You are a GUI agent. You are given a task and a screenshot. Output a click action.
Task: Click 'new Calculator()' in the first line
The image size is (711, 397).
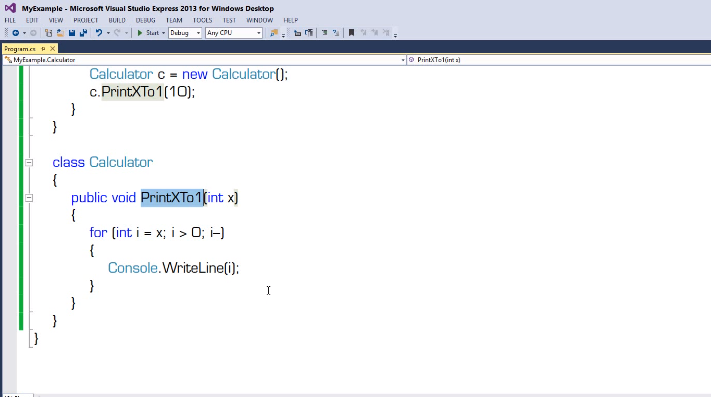point(235,74)
